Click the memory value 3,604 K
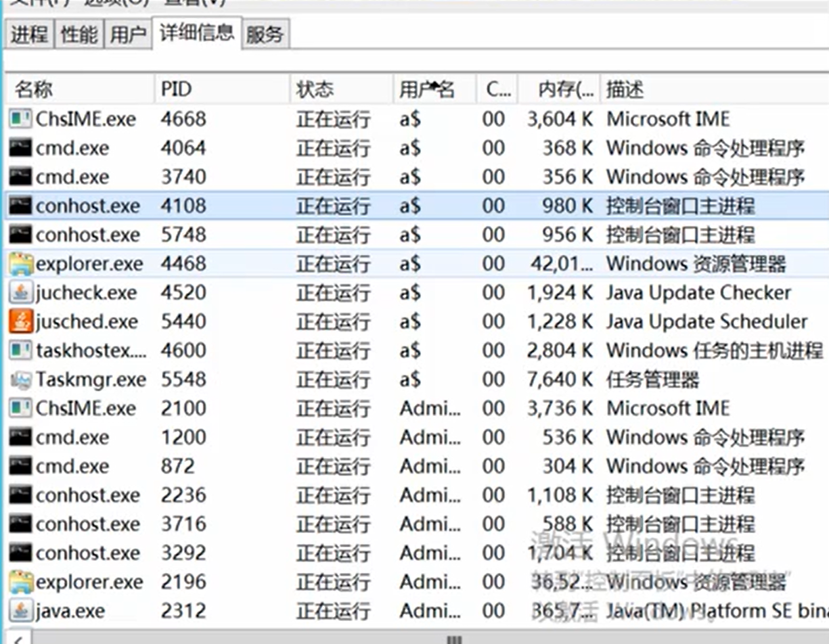Viewport: 829px width, 644px height. 560,120
